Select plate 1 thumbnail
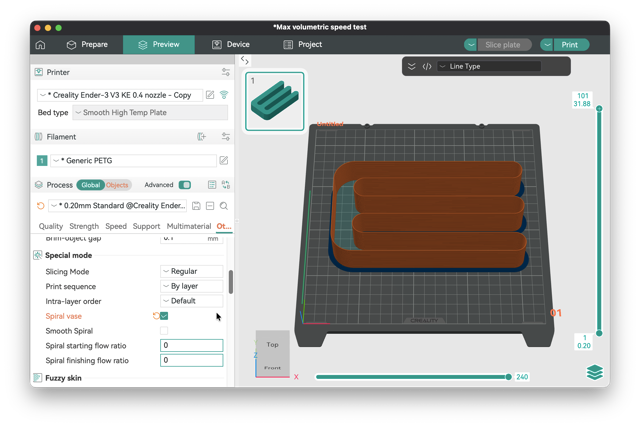Image resolution: width=640 pixels, height=427 pixels. coord(275,101)
